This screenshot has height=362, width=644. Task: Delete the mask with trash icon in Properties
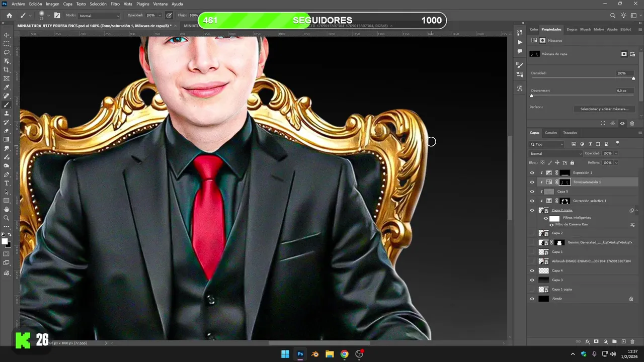tap(632, 123)
